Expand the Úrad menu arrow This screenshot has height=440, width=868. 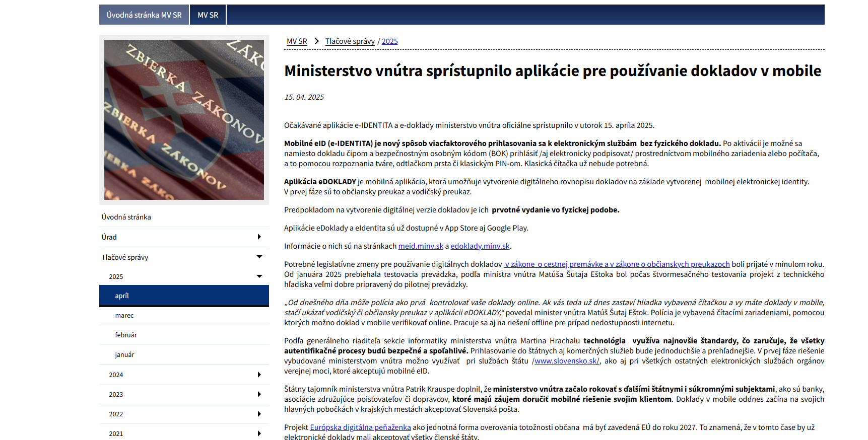click(259, 237)
